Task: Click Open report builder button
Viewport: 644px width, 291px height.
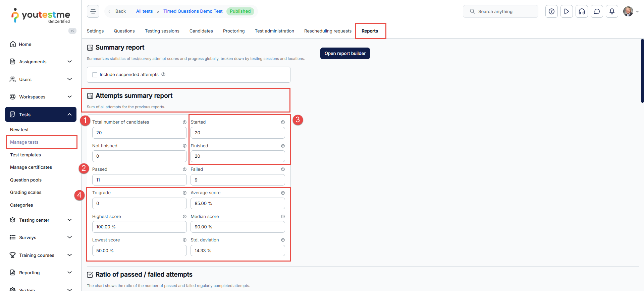Action: pyautogui.click(x=345, y=54)
